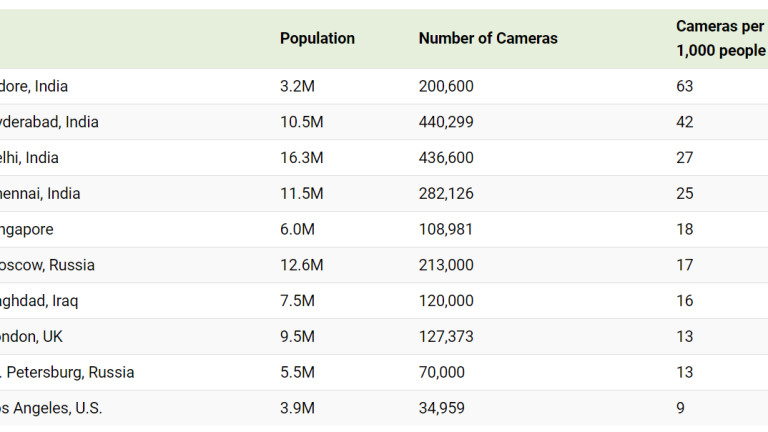Select the 9.5M population value for London

297,337
